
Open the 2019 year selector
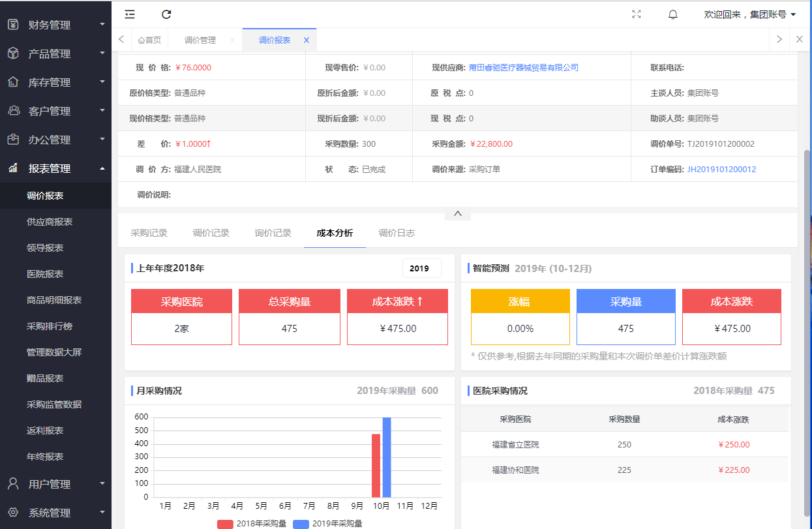pyautogui.click(x=421, y=268)
